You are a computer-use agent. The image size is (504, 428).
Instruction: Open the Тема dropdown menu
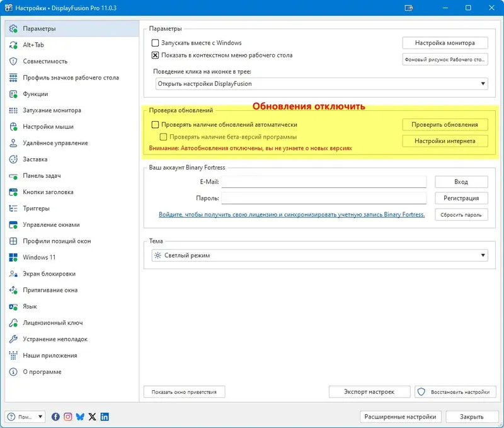click(483, 255)
